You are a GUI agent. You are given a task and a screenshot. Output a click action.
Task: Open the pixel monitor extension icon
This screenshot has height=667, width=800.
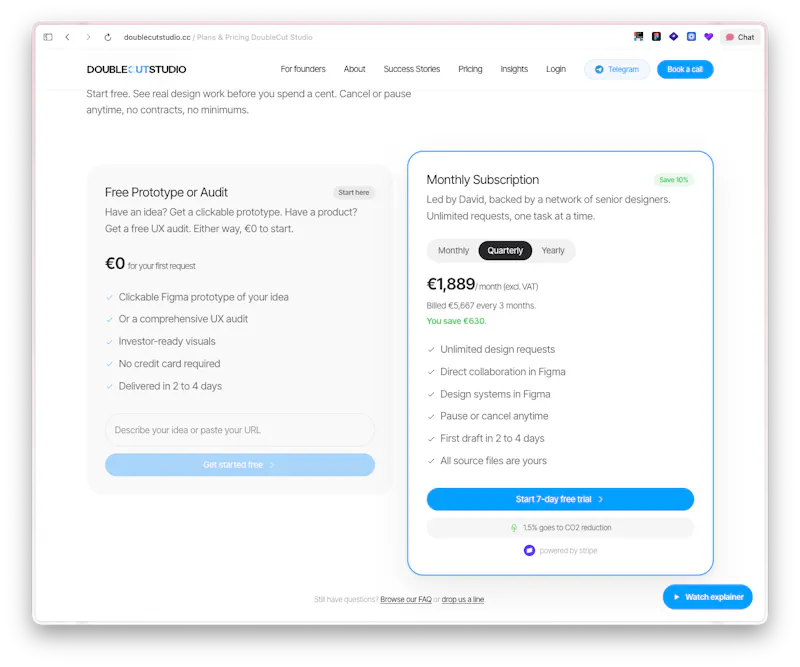[638, 37]
